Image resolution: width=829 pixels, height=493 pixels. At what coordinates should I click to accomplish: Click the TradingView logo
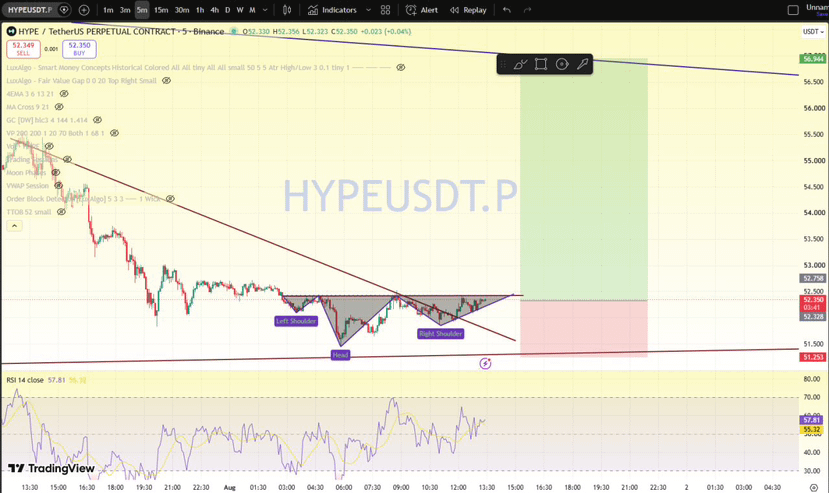click(x=51, y=468)
